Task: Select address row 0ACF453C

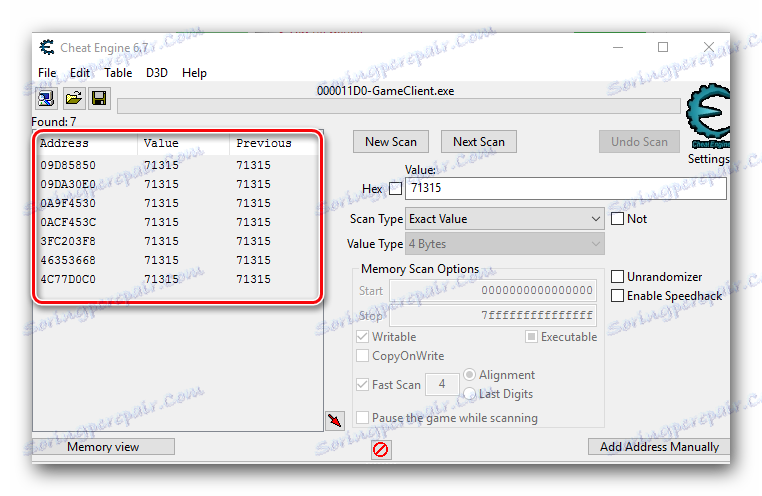Action: click(x=177, y=222)
